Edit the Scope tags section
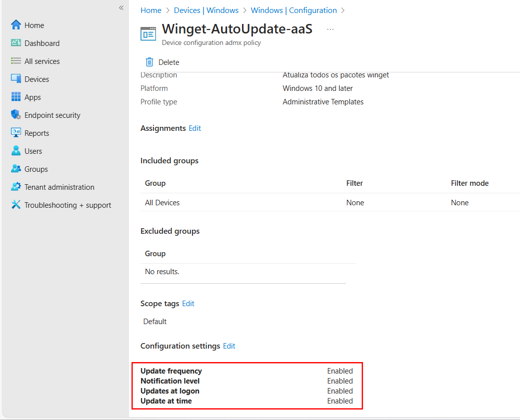This screenshot has height=420, width=520. pos(188,304)
